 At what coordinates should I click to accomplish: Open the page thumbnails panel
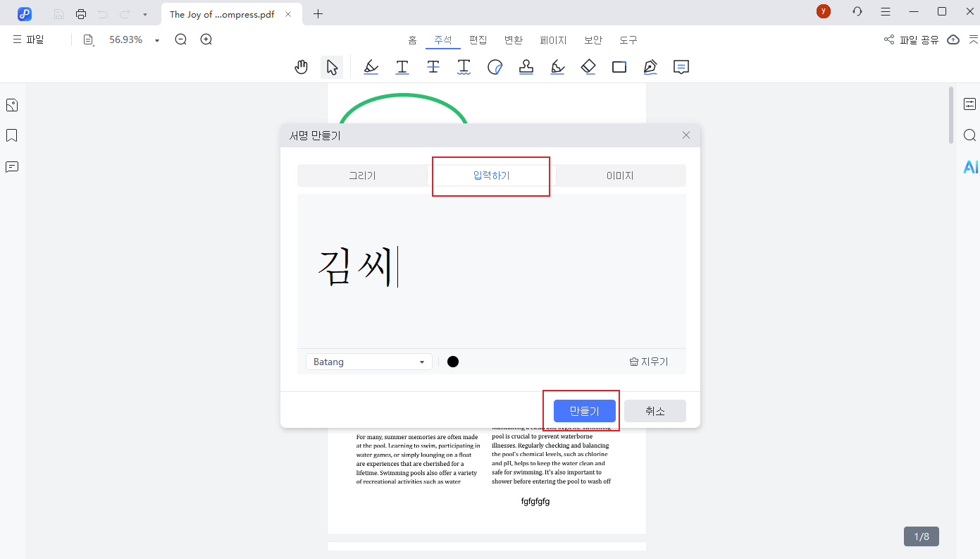click(x=11, y=104)
